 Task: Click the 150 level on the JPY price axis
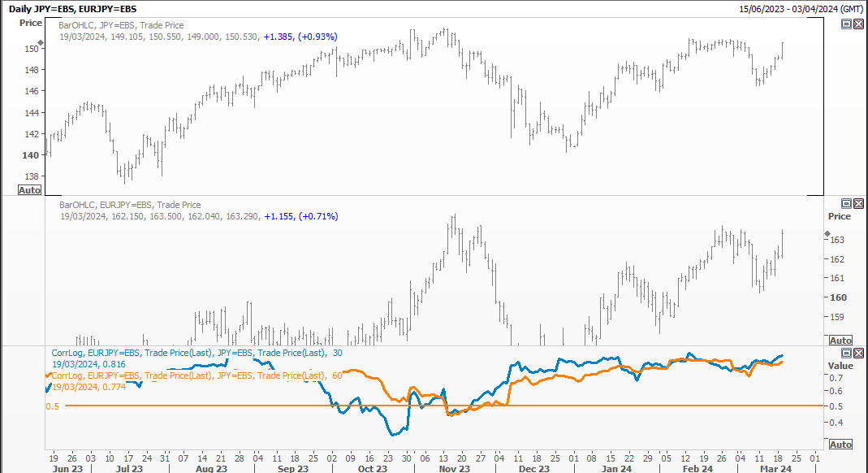pos(32,49)
